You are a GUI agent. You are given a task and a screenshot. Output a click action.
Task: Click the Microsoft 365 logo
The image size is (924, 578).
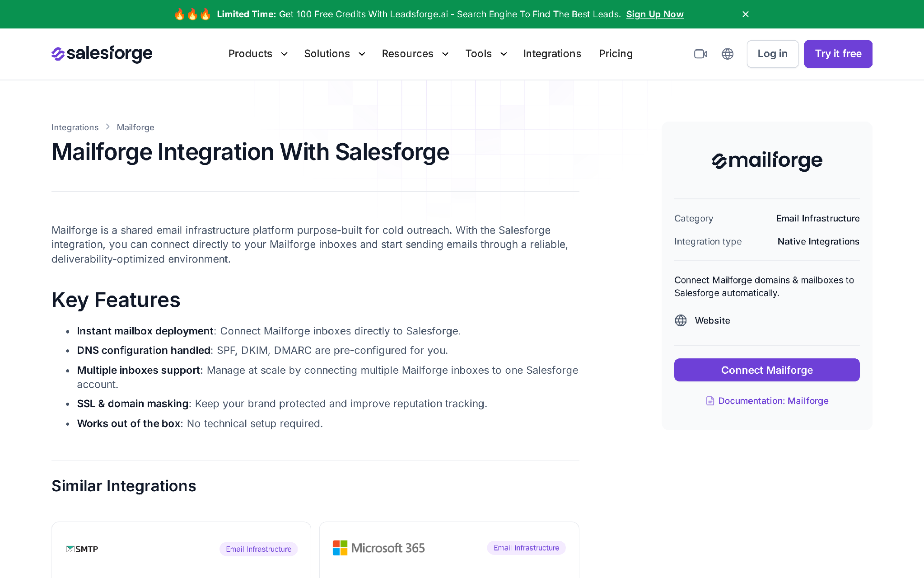[379, 548]
